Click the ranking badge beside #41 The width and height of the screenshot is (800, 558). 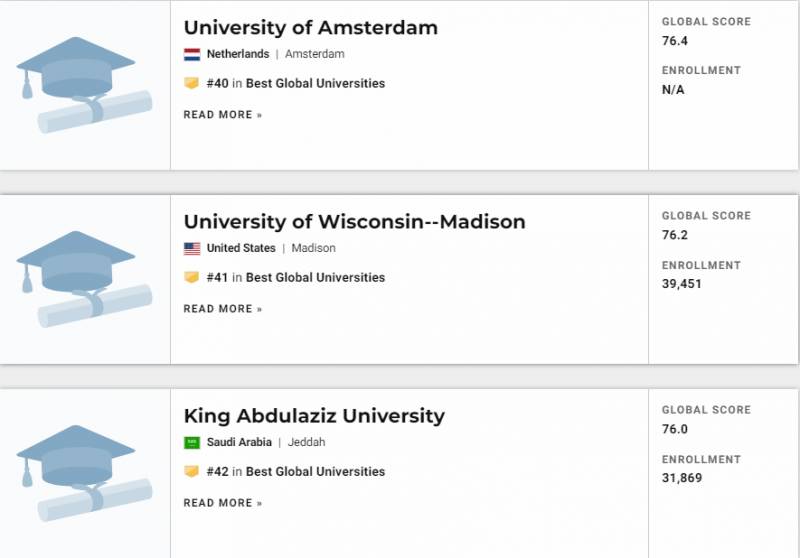(192, 278)
